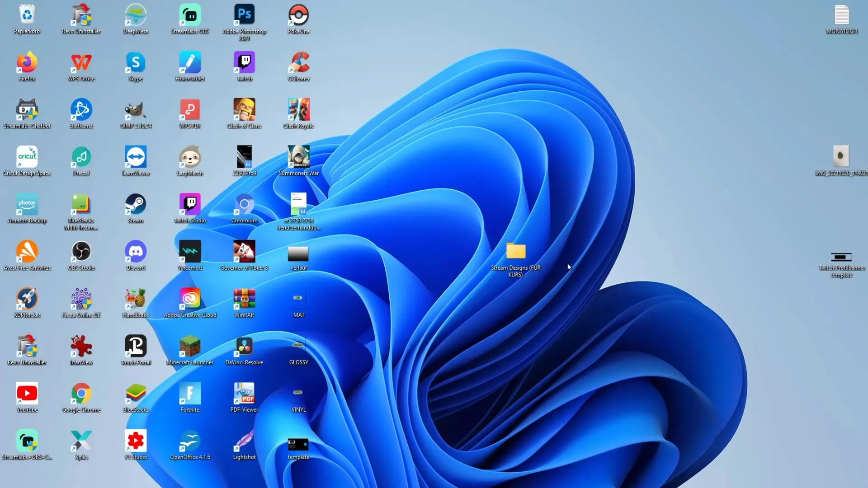Screen dimensions: 868x488
Task: Select the GLOSSY file icon
Action: 298,346
